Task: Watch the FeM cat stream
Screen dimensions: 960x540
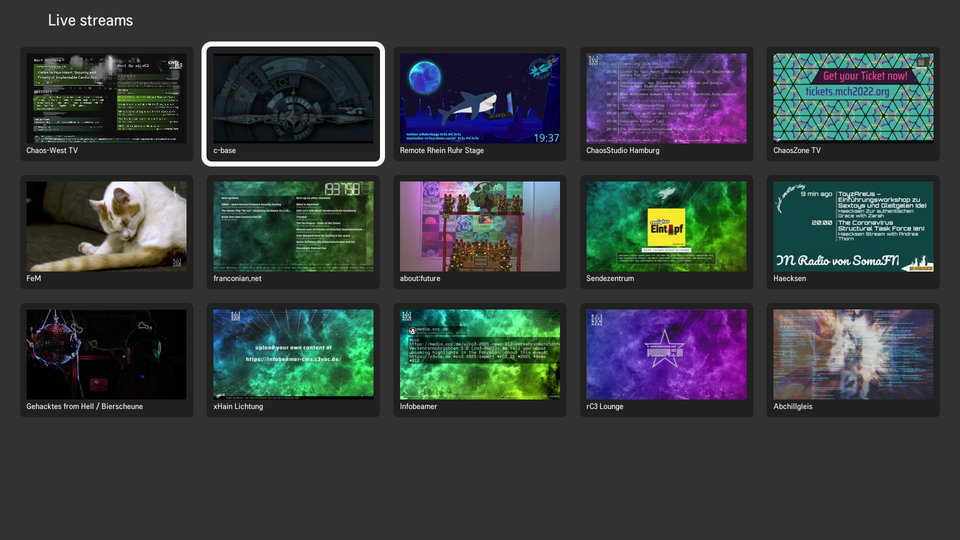Action: coord(106,226)
